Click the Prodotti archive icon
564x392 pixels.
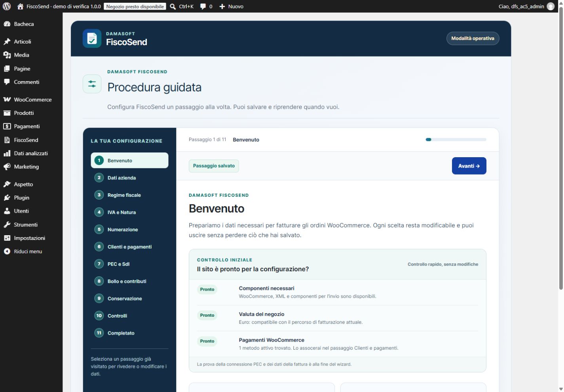point(7,113)
